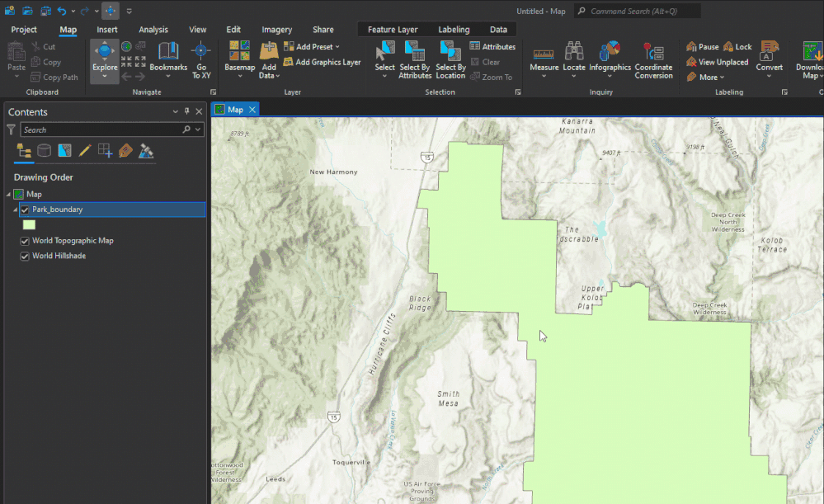The width and height of the screenshot is (824, 504).
Task: Hide the World Hillshade layer
Action: pos(25,257)
